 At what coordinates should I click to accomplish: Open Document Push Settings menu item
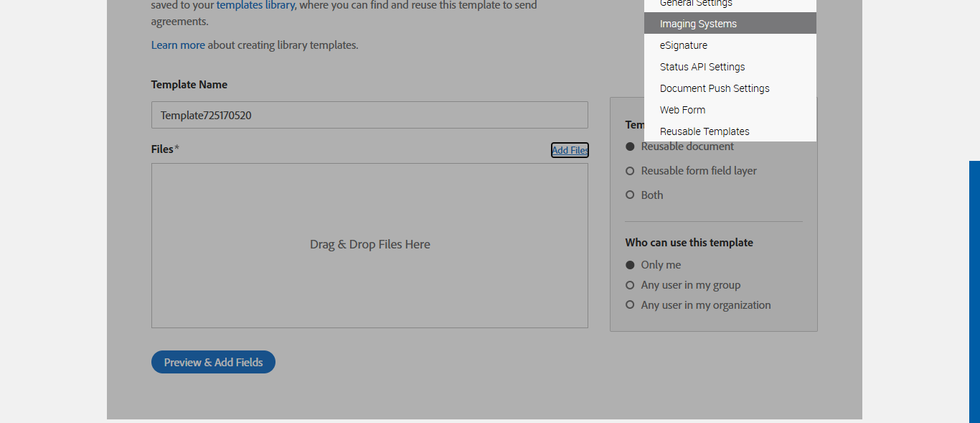click(715, 88)
